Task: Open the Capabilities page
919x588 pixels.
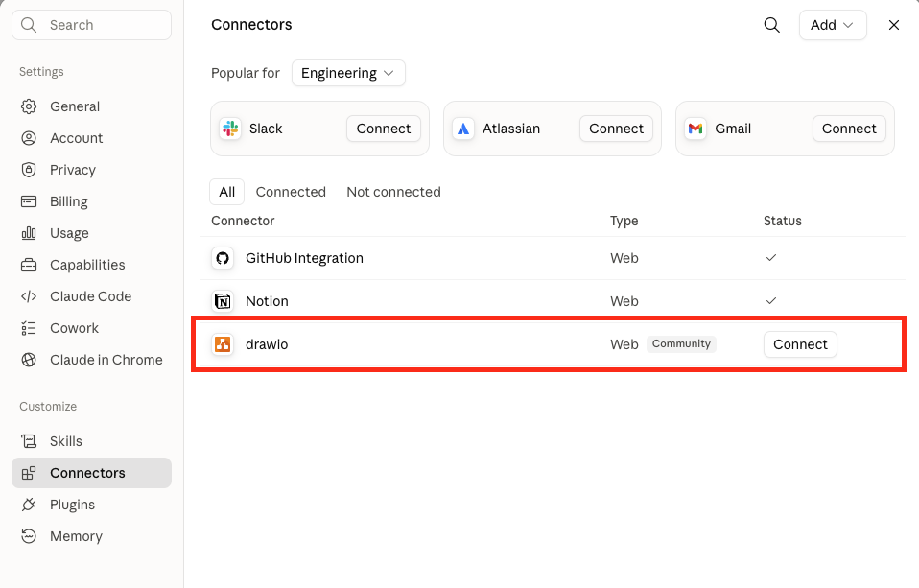Action: click(91, 265)
